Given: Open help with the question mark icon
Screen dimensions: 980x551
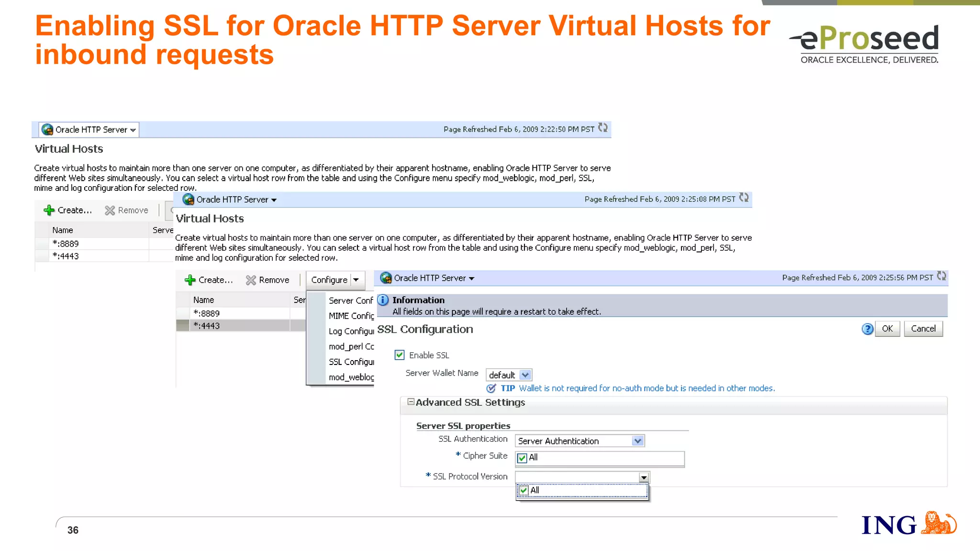Looking at the screenshot, I should pos(868,329).
